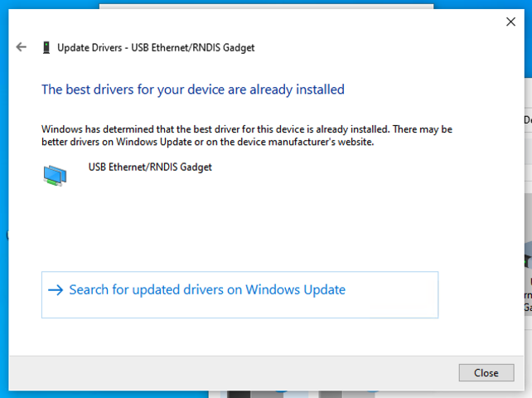Viewport: 532px width, 398px height.
Task: Go back using the back arrow
Action: 22,47
